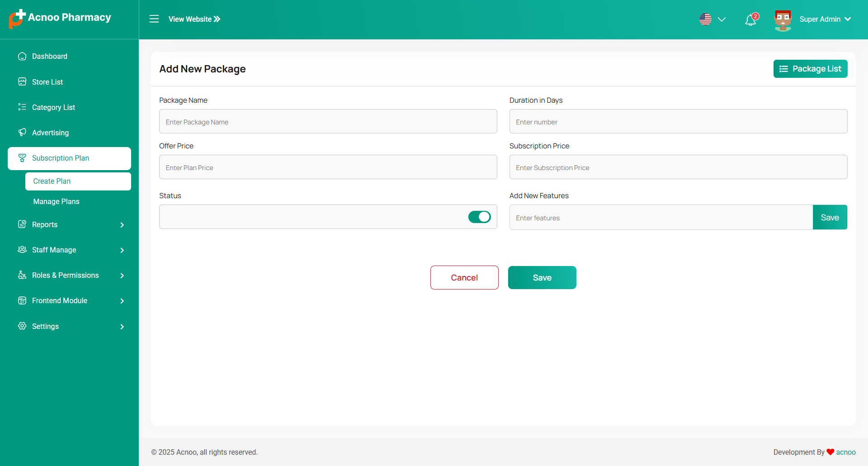The height and width of the screenshot is (466, 868).
Task: Open the Package List button
Action: click(x=810, y=69)
